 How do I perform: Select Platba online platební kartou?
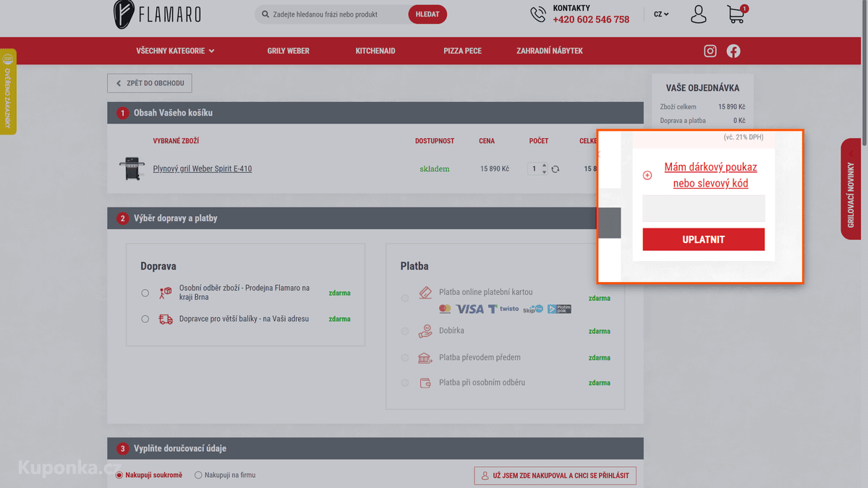click(405, 298)
